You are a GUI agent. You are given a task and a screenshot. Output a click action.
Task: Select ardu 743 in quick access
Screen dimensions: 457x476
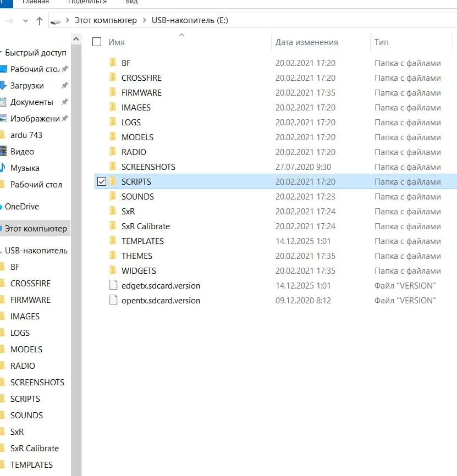click(26, 135)
